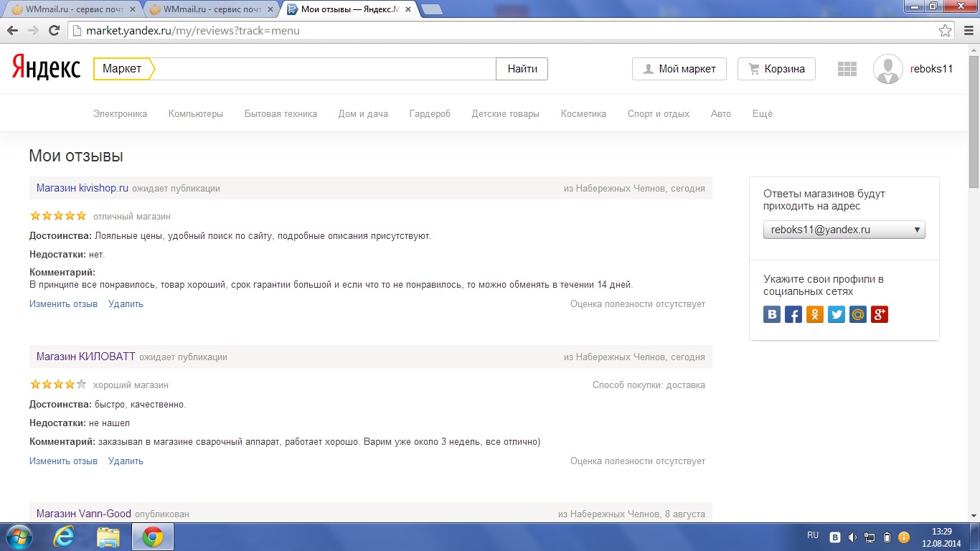
Task: Open volume control in system tray
Action: [852, 537]
